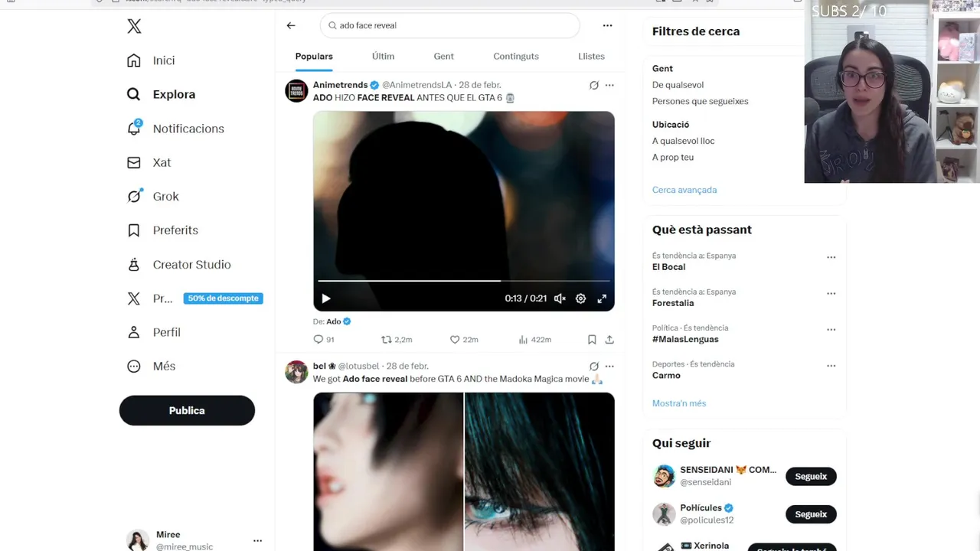Open left image in bel's post
This screenshot has width=980, height=551.
tap(388, 471)
